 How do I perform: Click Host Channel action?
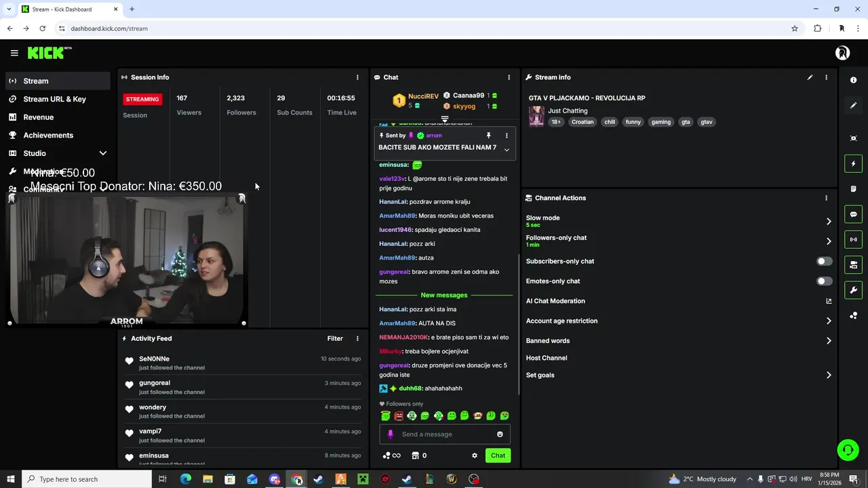pos(547,358)
